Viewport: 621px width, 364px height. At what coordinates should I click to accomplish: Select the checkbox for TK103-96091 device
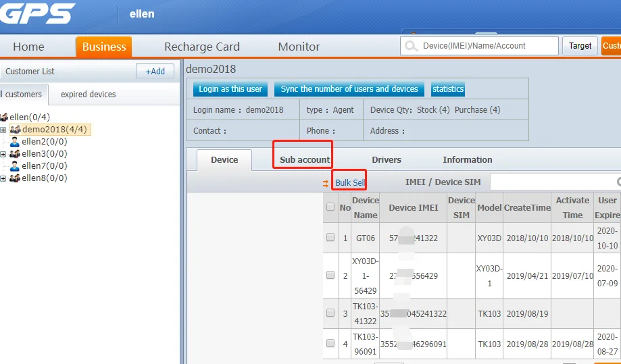[330, 343]
